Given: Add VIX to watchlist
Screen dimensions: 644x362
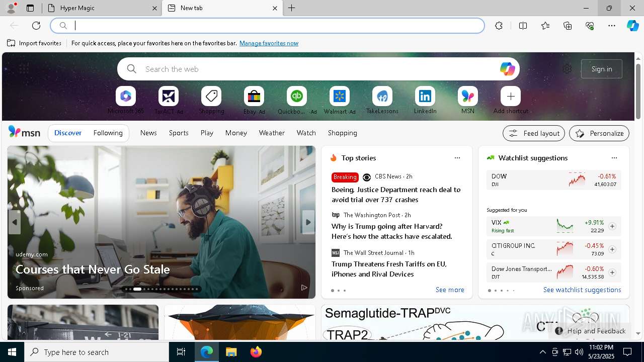Looking at the screenshot, I should pyautogui.click(x=612, y=226).
